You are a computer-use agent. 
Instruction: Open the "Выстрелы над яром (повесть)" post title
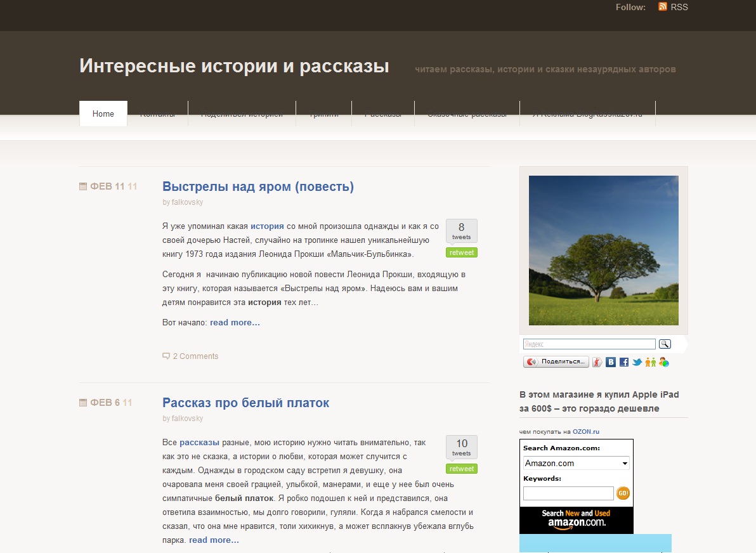tap(258, 186)
